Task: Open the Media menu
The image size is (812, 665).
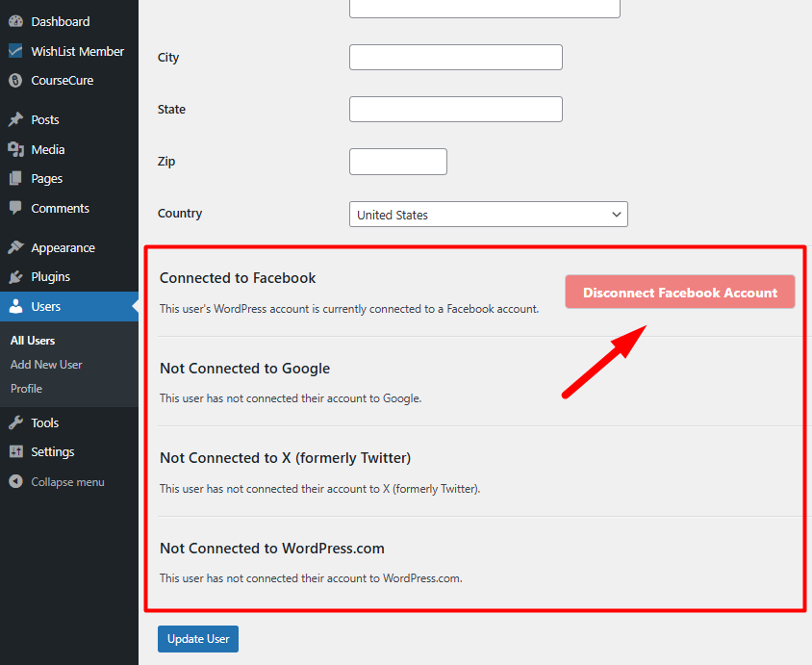Action: [x=48, y=150]
